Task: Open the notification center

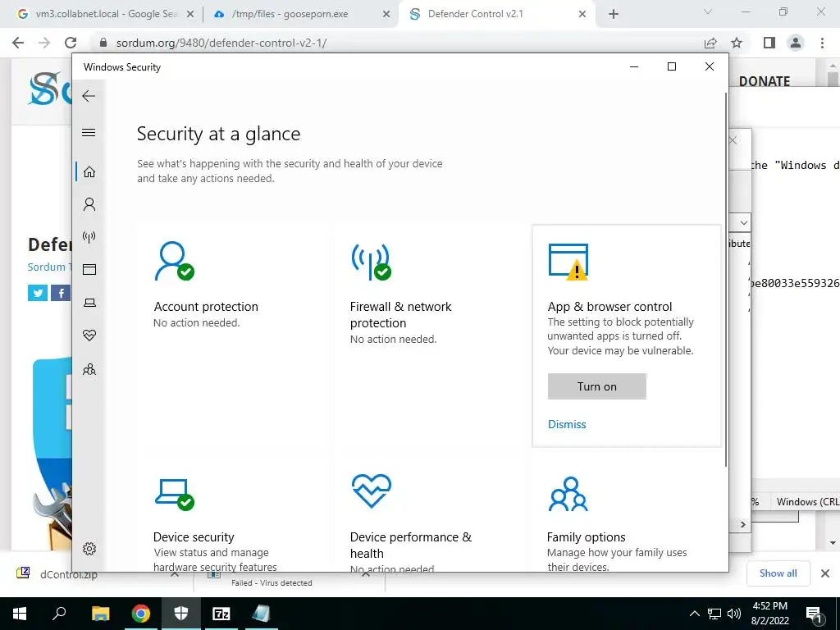Action: pyautogui.click(x=814, y=614)
